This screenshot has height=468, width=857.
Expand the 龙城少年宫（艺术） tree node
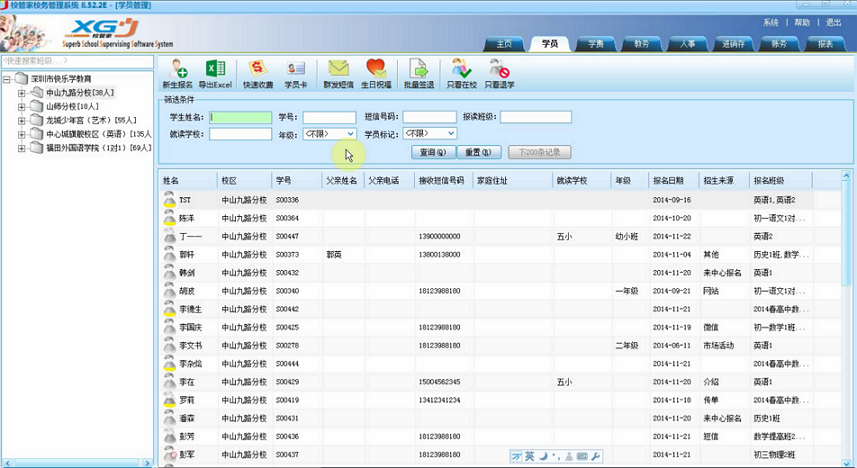(x=21, y=120)
